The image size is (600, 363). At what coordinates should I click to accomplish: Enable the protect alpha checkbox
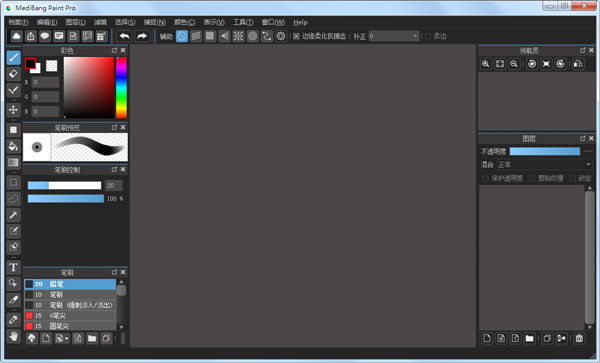tap(486, 178)
